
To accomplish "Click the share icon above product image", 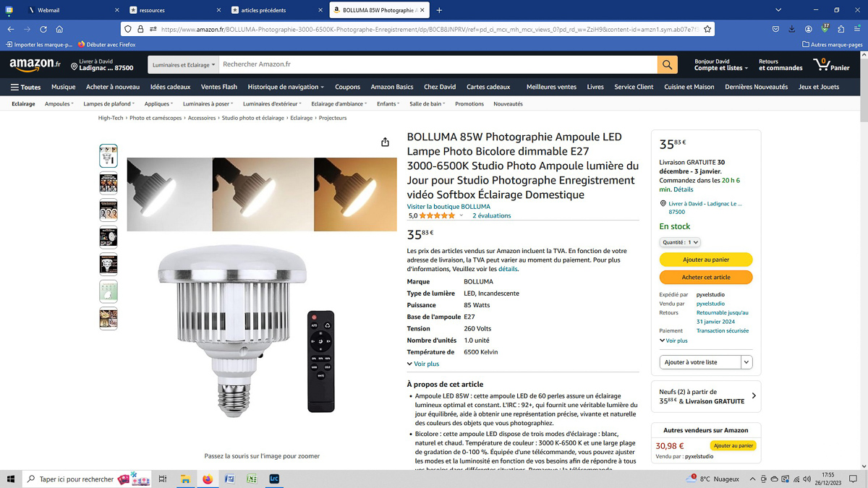I will (385, 142).
